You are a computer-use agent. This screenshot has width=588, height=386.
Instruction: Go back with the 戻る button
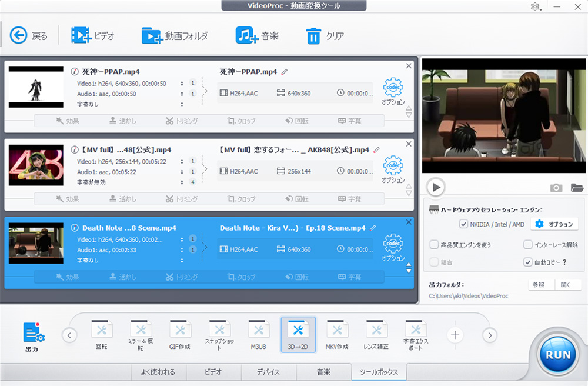(29, 36)
